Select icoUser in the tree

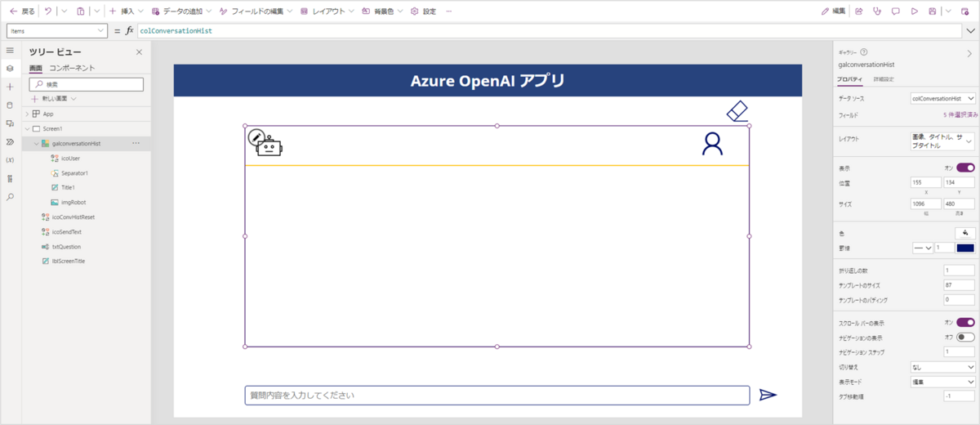(70, 159)
